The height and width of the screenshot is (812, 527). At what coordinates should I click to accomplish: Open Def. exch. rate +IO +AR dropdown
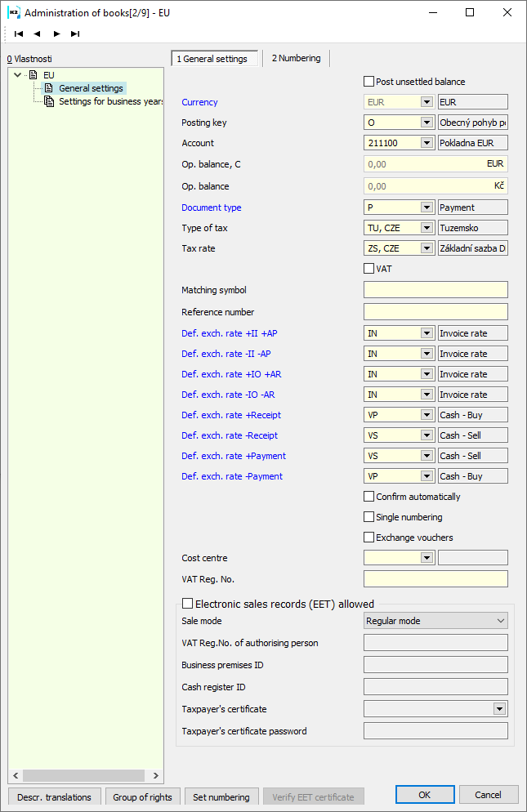coord(427,374)
